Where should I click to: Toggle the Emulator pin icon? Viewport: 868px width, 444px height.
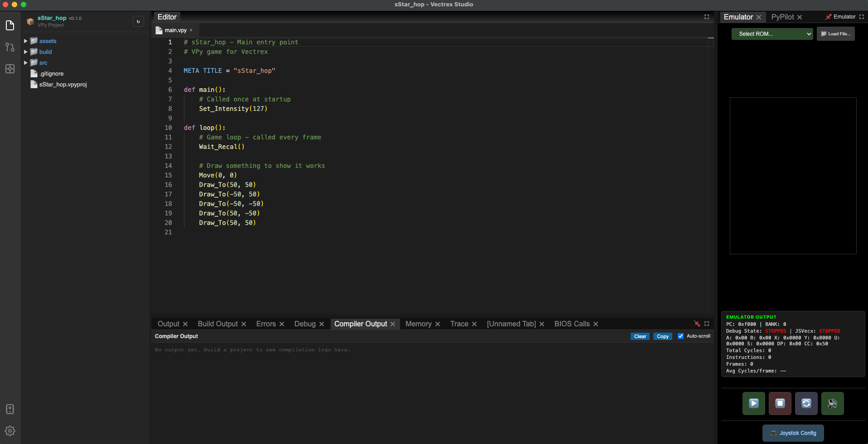(x=828, y=17)
